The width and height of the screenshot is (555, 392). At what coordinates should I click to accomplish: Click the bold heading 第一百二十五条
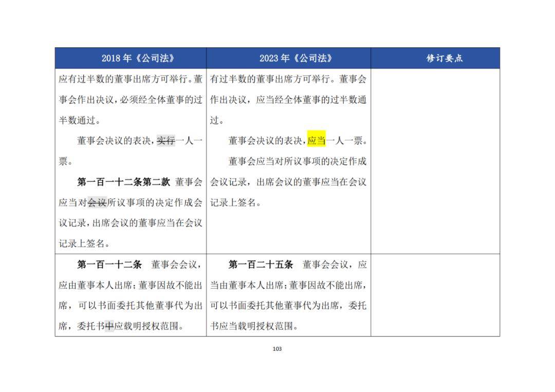(261, 264)
